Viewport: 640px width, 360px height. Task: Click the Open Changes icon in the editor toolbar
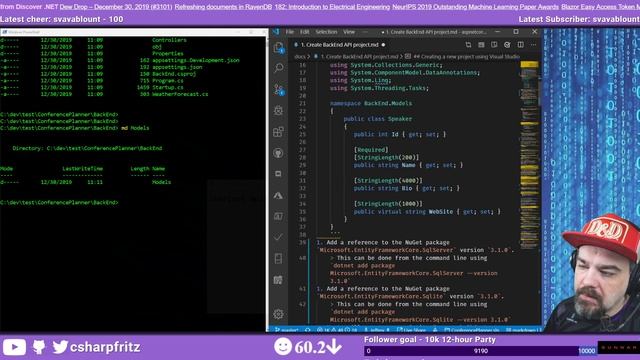point(468,44)
